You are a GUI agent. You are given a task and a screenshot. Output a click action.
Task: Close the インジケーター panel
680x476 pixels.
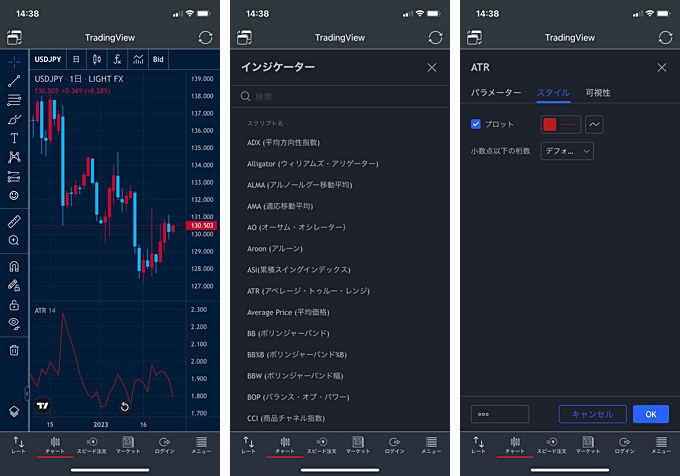click(x=432, y=68)
